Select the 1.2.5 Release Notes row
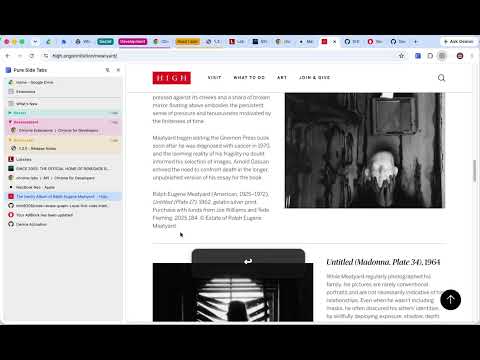Image resolution: width=480 pixels, height=360 pixels. point(63,148)
